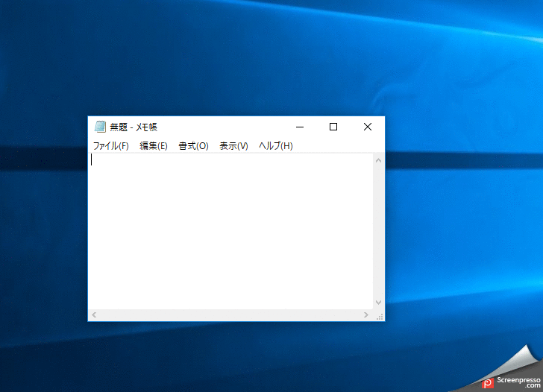Image resolution: width=543 pixels, height=392 pixels.
Task: Close the 無題 - メモ帳 window
Action: [368, 127]
